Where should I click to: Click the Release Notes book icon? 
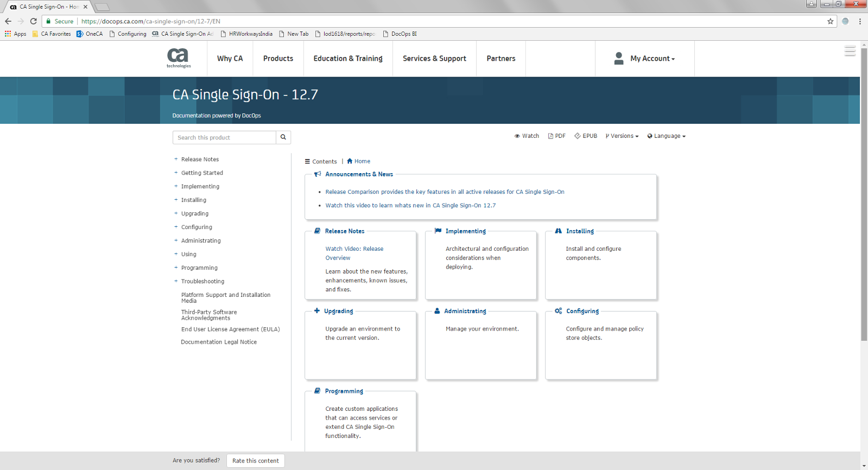tap(318, 231)
